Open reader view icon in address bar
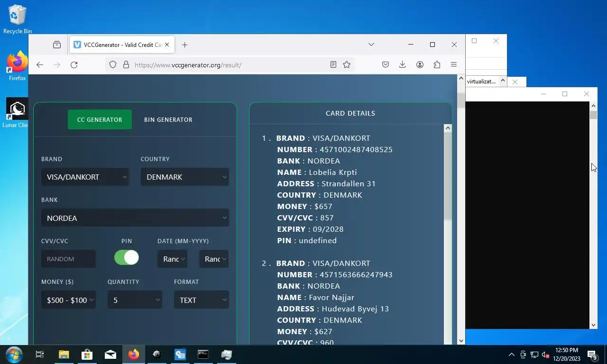The image size is (607, 364). pyautogui.click(x=333, y=64)
